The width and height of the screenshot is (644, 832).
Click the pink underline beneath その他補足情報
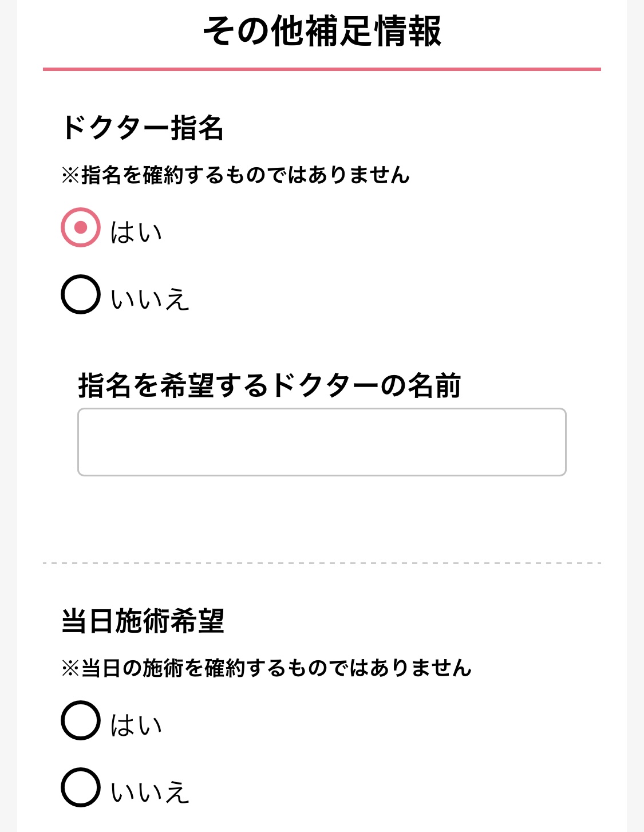[x=322, y=69]
